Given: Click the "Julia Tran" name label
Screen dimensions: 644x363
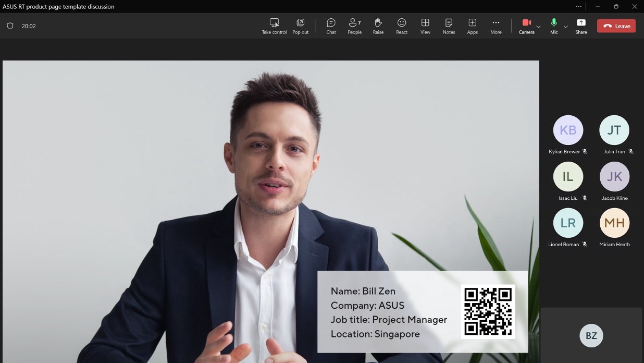Looking at the screenshot, I should (x=614, y=152).
